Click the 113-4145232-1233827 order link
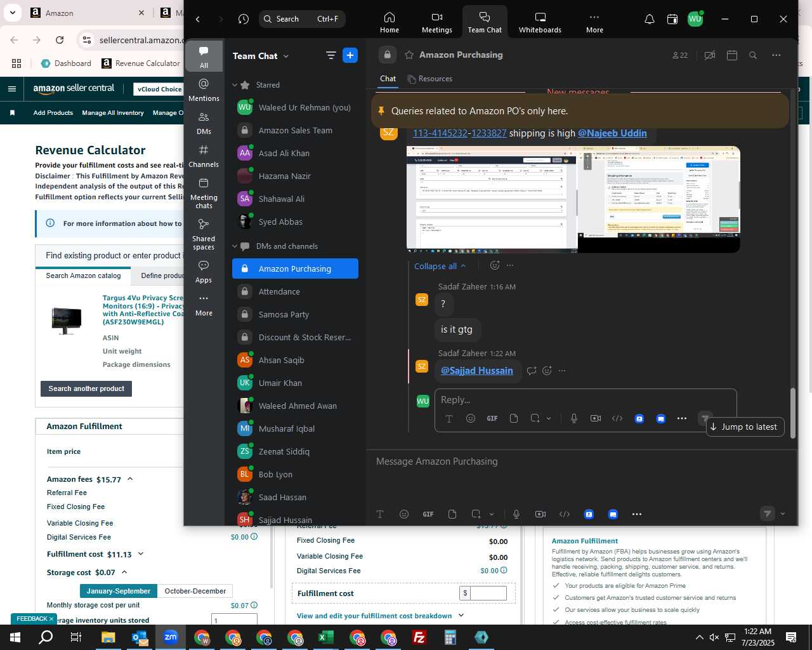This screenshot has width=812, height=650. pyautogui.click(x=459, y=133)
